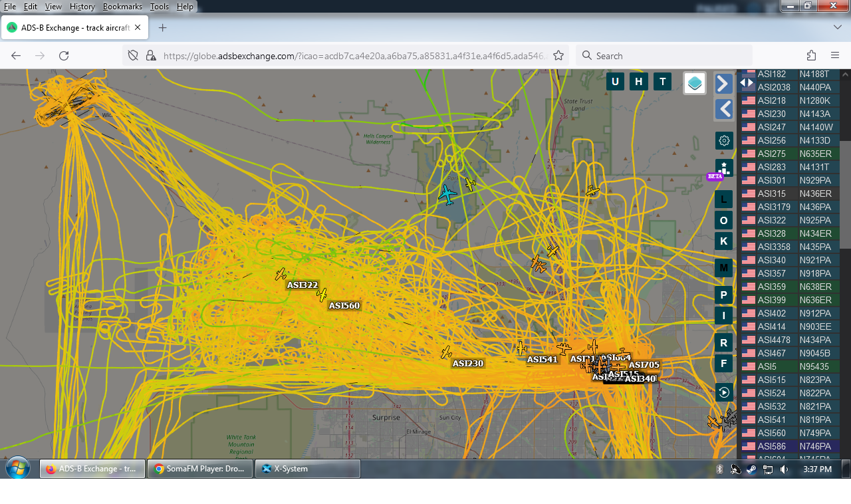Open the BETA leaderboard stats icon
Image resolution: width=851 pixels, height=504 pixels.
tap(724, 168)
